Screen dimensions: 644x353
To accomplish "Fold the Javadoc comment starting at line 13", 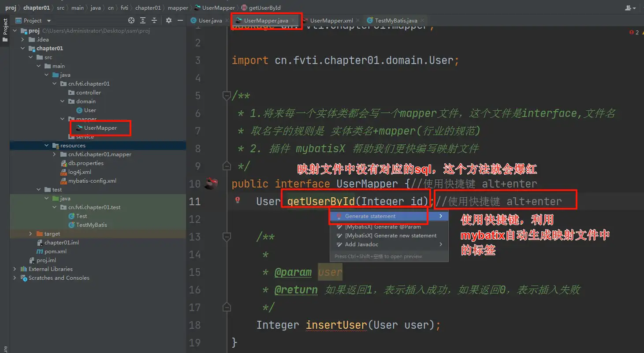I will click(227, 237).
